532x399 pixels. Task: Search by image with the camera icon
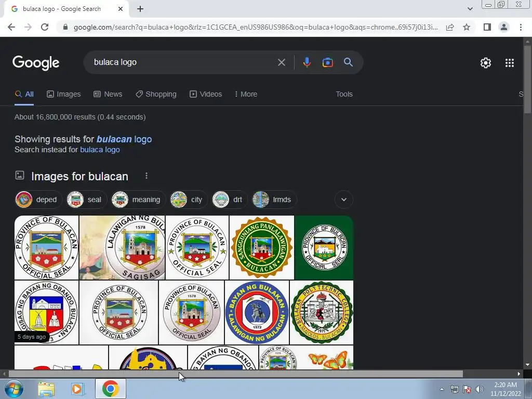[327, 62]
